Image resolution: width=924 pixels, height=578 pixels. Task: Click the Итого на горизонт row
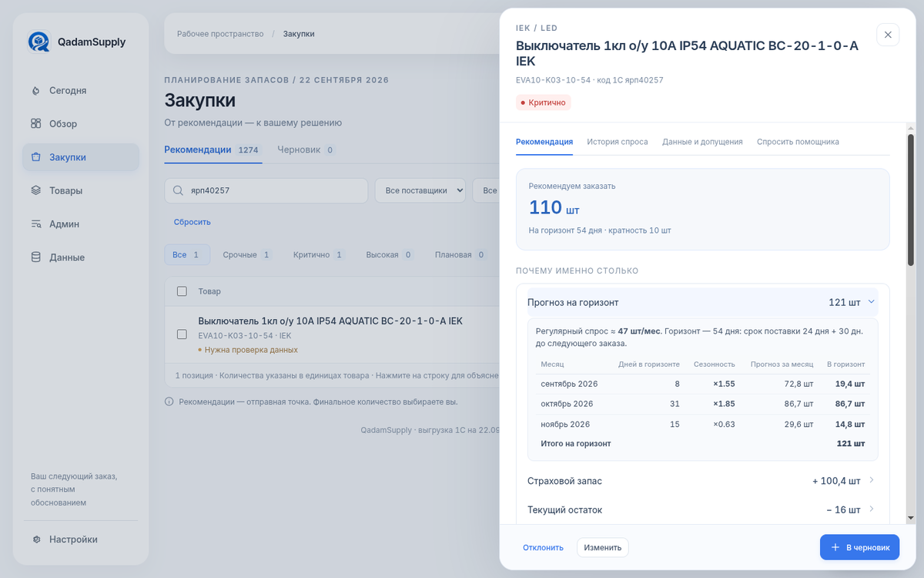pyautogui.click(x=702, y=444)
